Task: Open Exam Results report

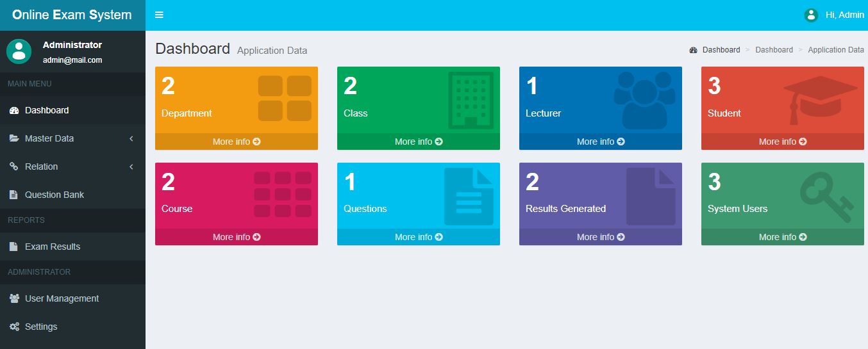Action: point(72,247)
